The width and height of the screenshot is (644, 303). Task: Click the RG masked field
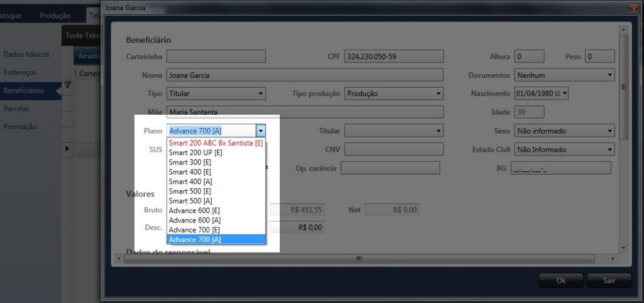point(560,168)
